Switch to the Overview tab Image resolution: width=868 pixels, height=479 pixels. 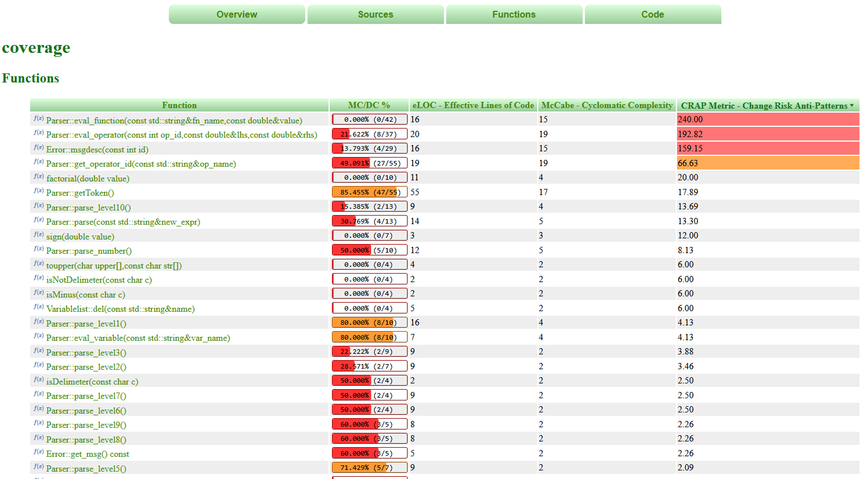236,15
